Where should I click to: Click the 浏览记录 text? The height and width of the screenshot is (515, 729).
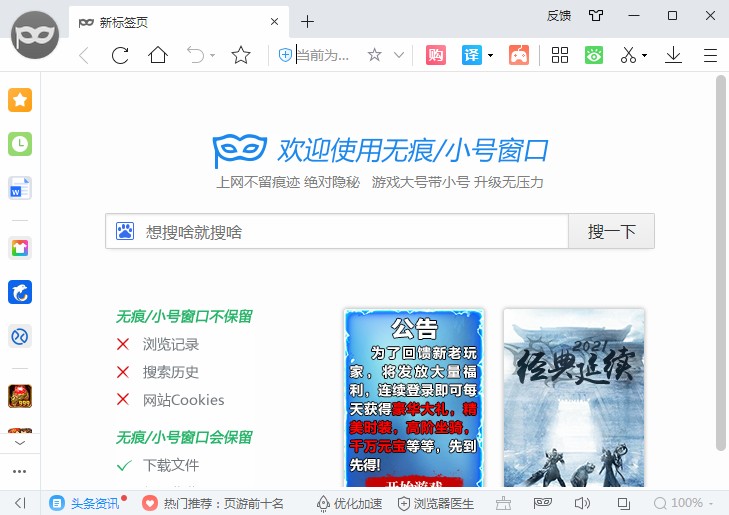coord(171,344)
